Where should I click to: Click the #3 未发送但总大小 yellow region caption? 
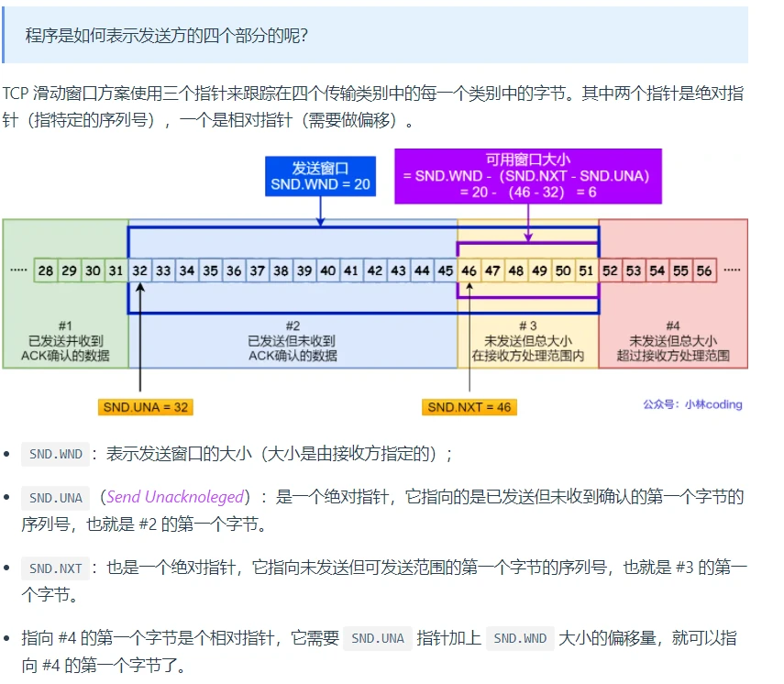click(527, 340)
